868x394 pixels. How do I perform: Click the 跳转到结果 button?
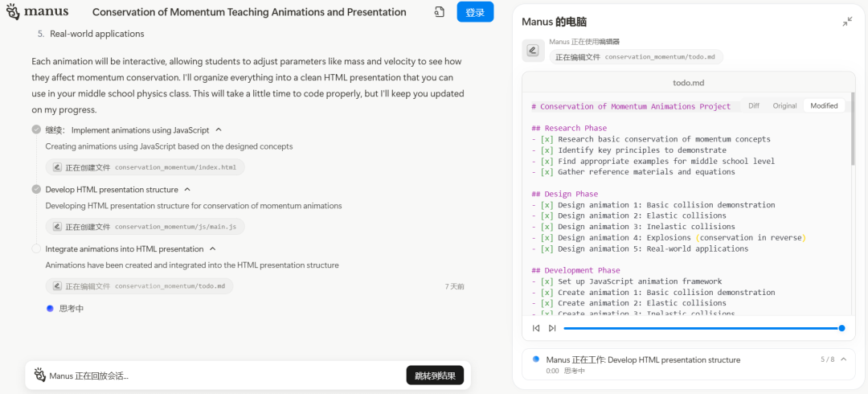(x=435, y=376)
